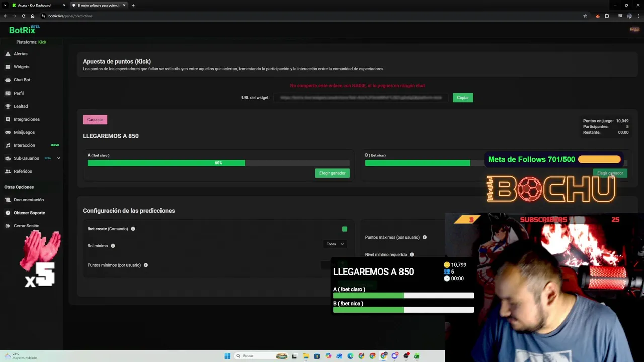Open Microsoft Edge from taskbar

tap(350, 356)
